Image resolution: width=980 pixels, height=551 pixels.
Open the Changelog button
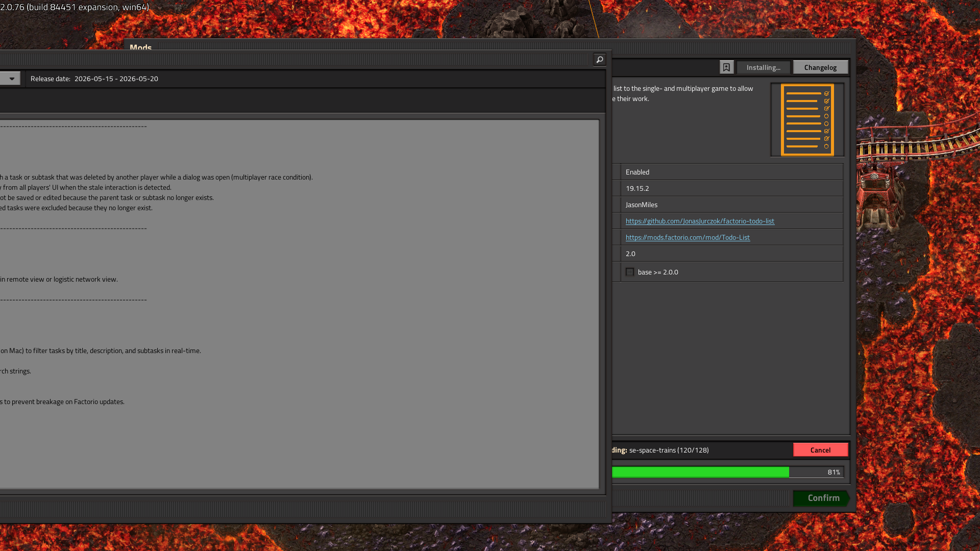820,67
